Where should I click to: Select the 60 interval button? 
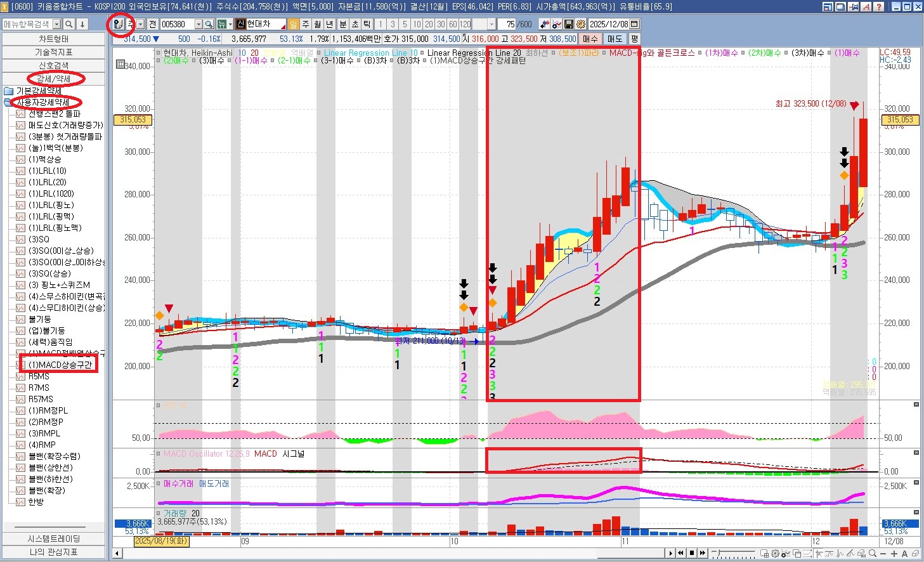pos(453,24)
